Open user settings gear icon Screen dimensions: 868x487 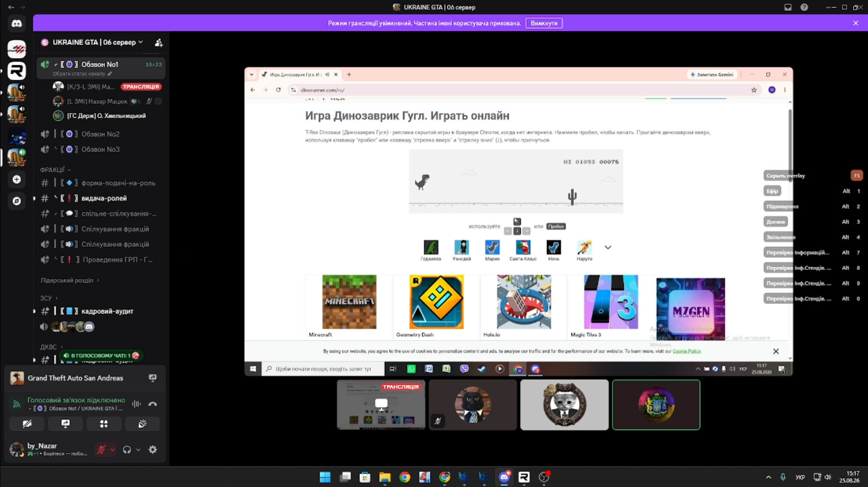click(153, 450)
